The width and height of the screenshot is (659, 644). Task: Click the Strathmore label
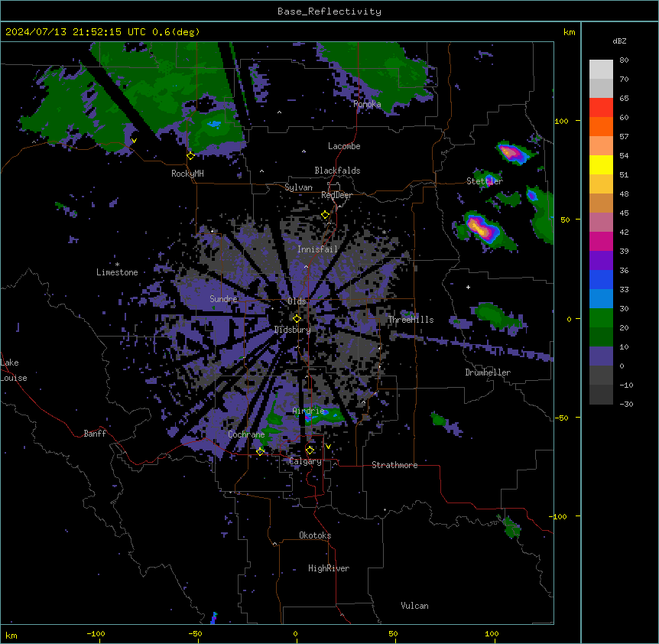tap(394, 465)
